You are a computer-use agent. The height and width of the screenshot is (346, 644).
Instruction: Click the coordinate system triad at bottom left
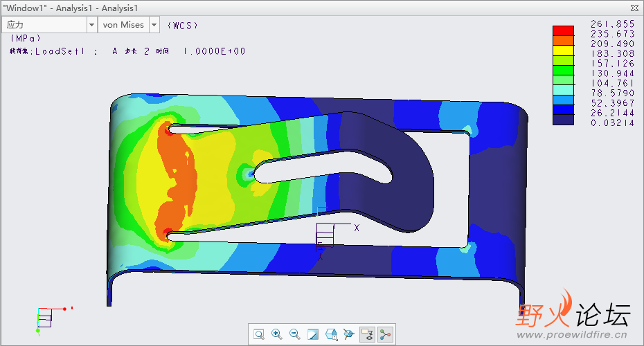click(x=44, y=318)
